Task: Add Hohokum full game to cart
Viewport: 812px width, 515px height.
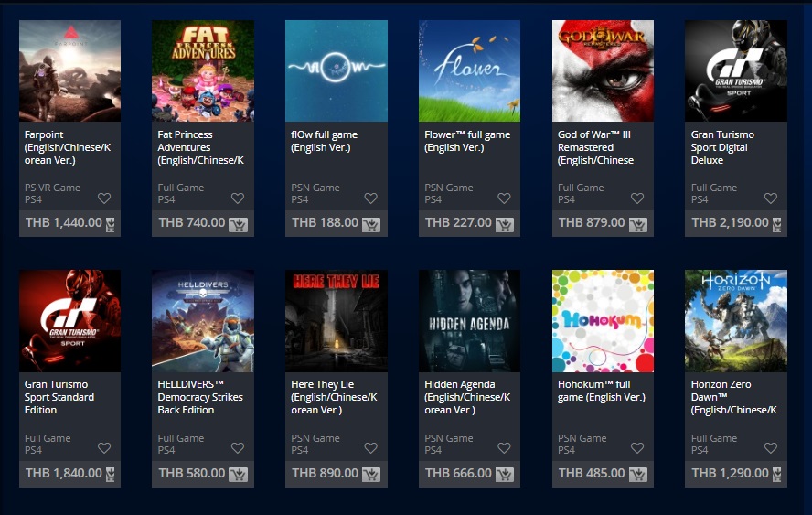Action: [x=638, y=475]
